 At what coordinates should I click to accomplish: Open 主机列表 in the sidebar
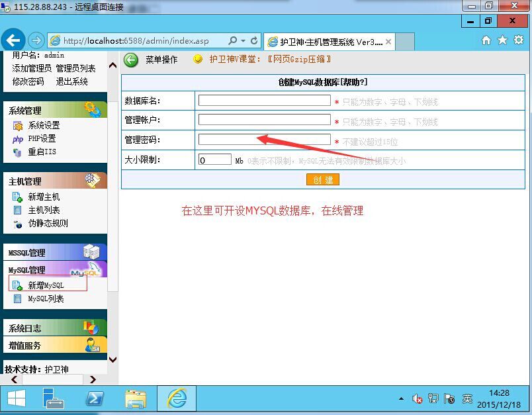tap(44, 210)
